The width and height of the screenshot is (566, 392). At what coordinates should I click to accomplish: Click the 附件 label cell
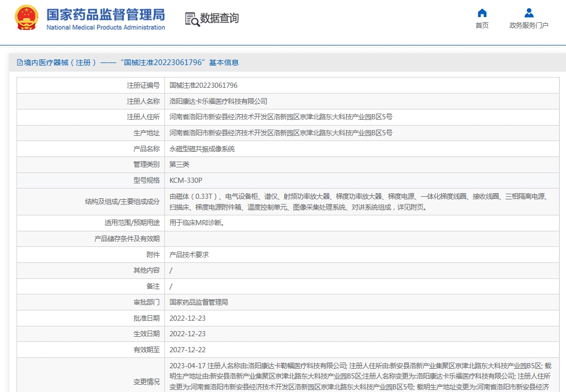click(90, 255)
